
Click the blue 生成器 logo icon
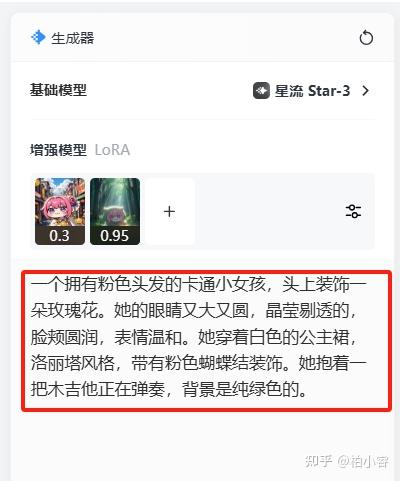tap(38, 37)
